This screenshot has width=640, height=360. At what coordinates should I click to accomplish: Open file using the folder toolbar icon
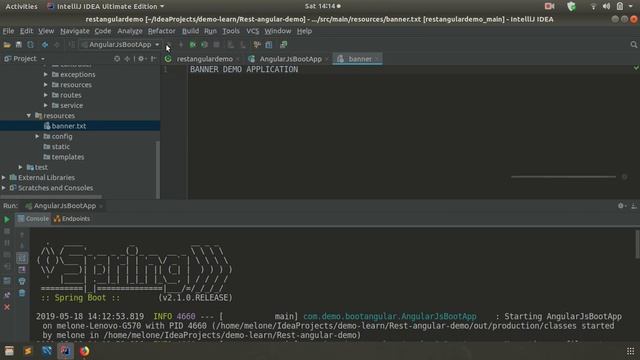click(7, 45)
